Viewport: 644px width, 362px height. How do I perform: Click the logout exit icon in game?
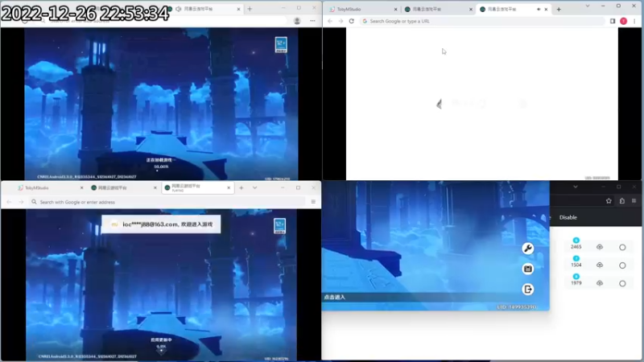(528, 290)
